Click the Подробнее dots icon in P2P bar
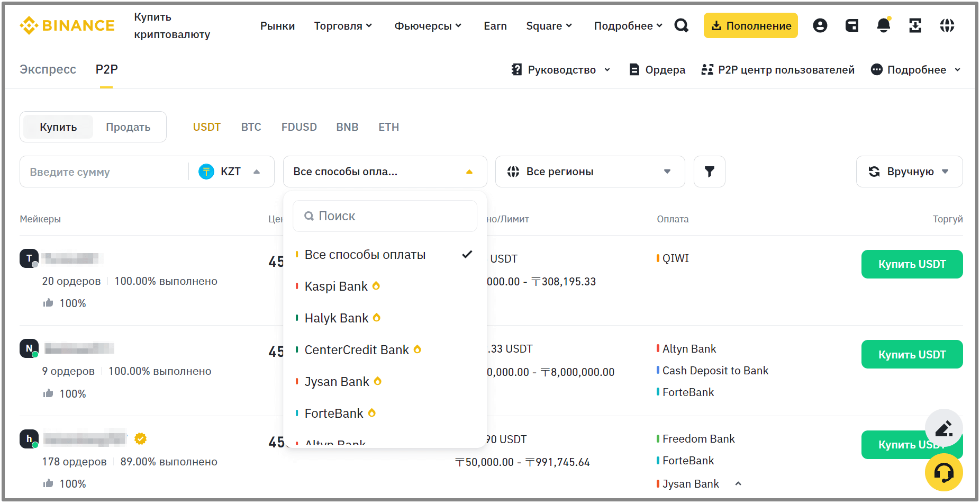Screen dimensions: 980x503 click(x=877, y=70)
